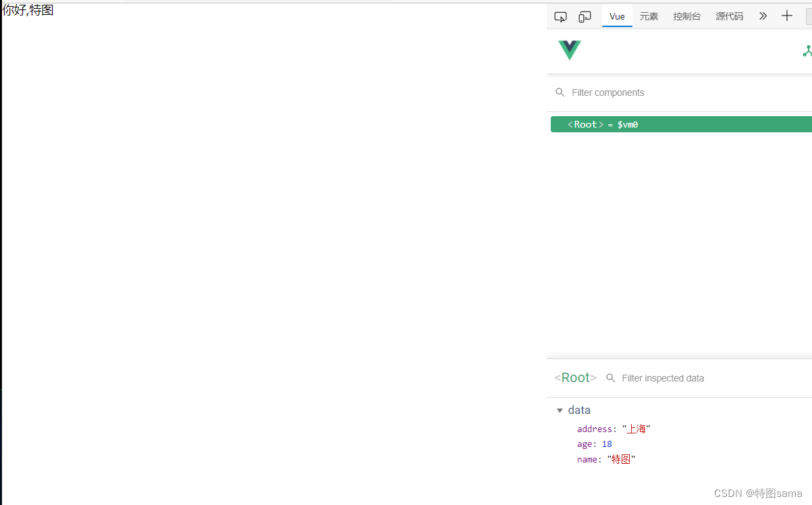Add a new tool with the plus icon
The height and width of the screenshot is (505, 812).
coord(787,16)
